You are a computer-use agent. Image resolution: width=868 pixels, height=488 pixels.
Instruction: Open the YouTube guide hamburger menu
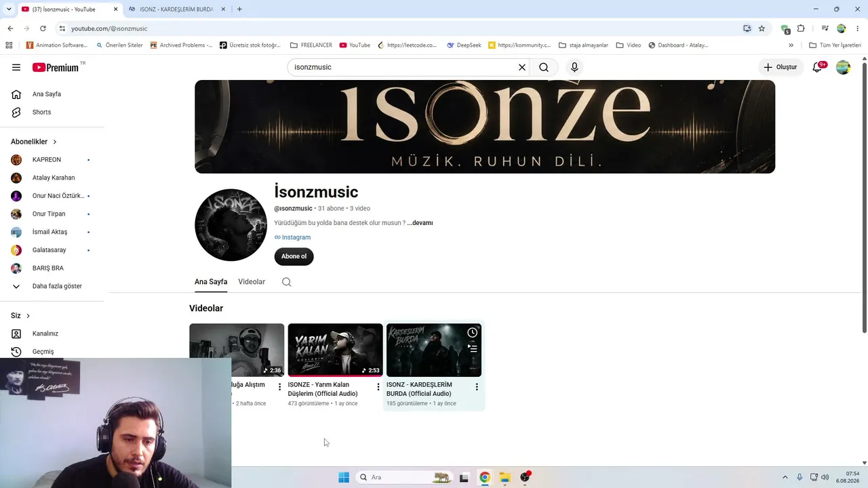[x=16, y=67]
